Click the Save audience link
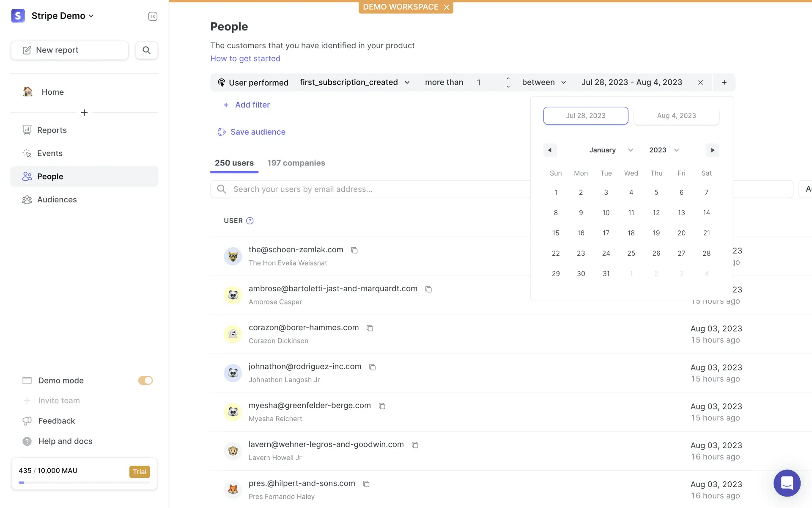 click(x=258, y=132)
